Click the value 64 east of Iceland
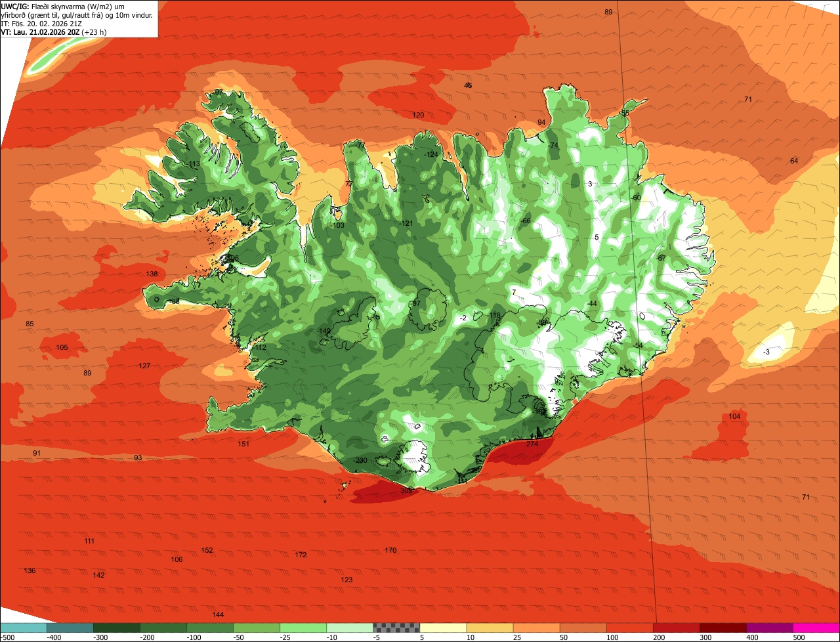The width and height of the screenshot is (840, 642). tap(794, 161)
